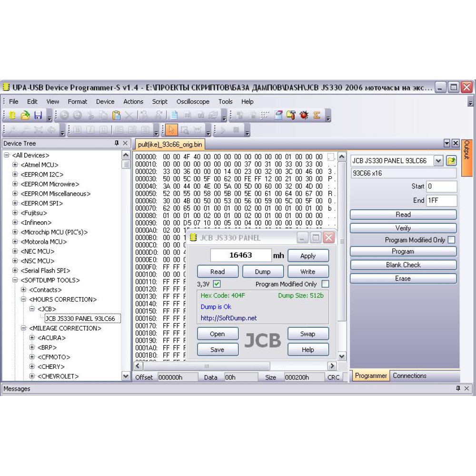Pin the Messages panel
Screen dimensions: 476x476
click(458, 388)
